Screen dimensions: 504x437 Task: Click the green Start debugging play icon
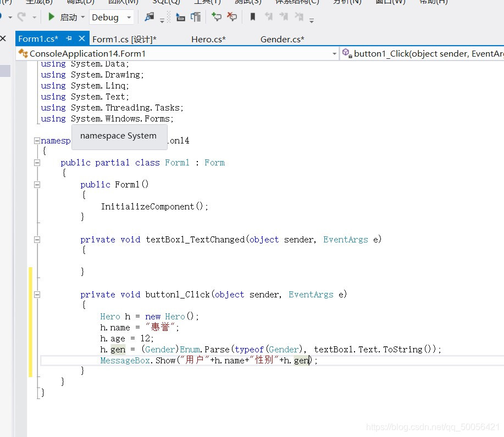[x=51, y=16]
